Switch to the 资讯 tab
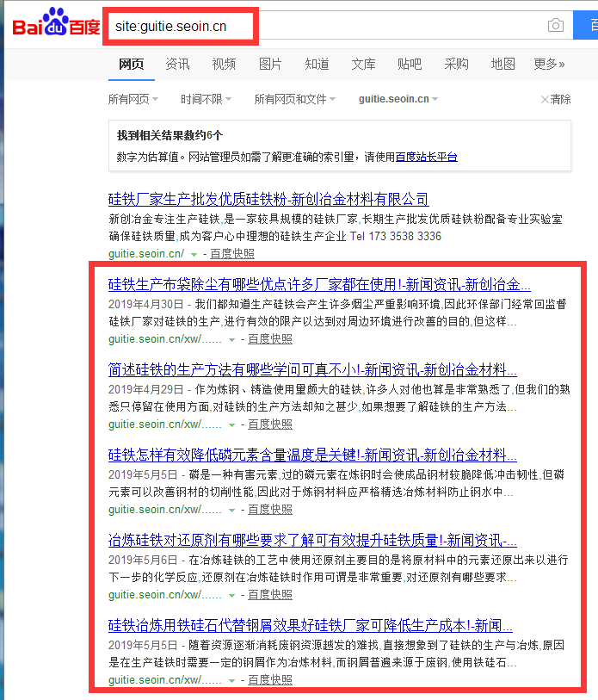 pyautogui.click(x=177, y=65)
